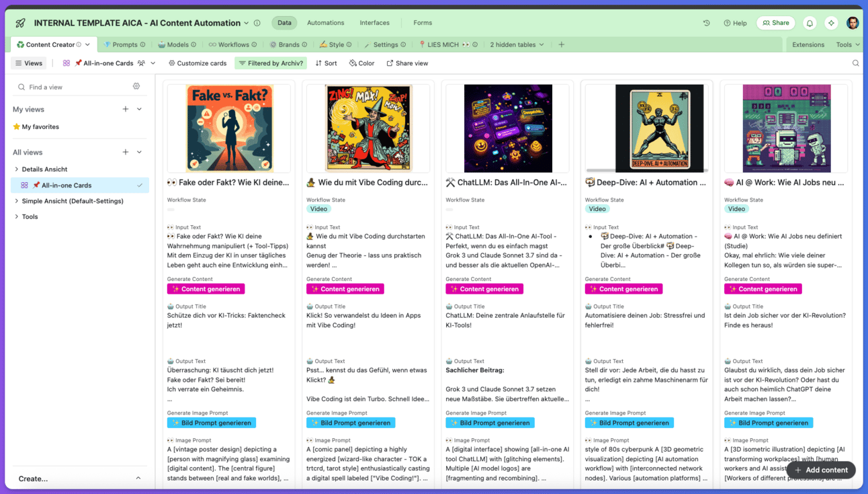Image resolution: width=868 pixels, height=494 pixels.
Task: Open Customize cards settings
Action: pyautogui.click(x=198, y=63)
